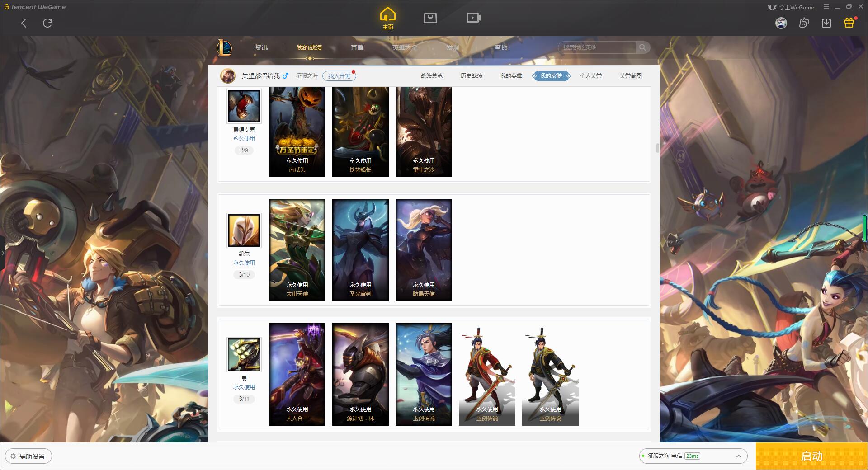
Task: Open the 重生之沙 skin card
Action: click(424, 132)
